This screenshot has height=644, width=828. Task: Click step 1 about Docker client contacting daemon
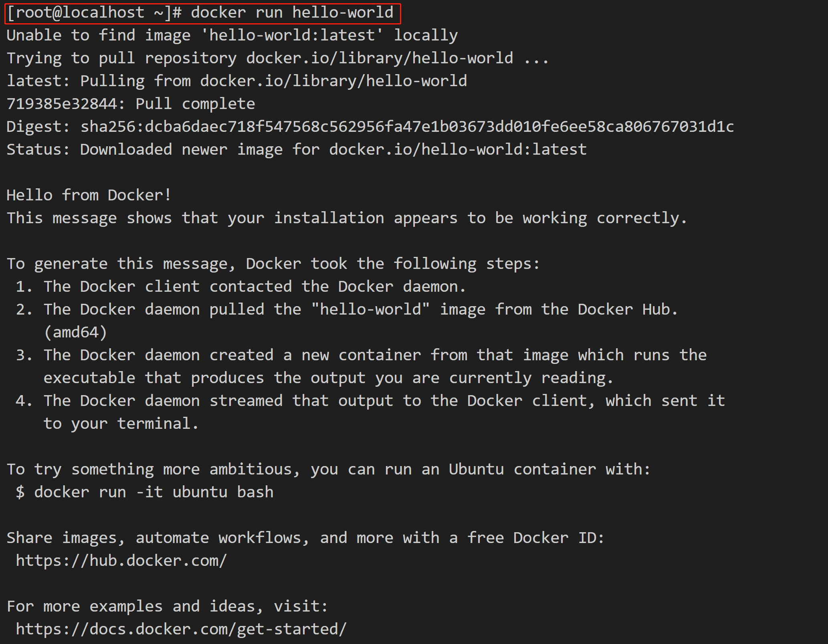(x=241, y=287)
